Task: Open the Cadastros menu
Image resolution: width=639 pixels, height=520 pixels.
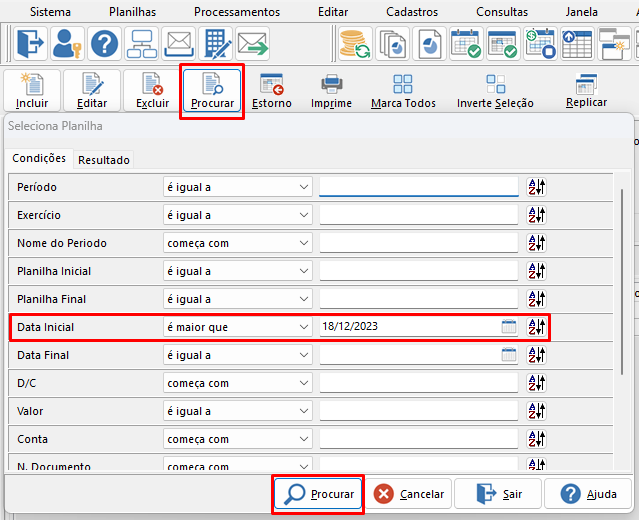Action: pos(412,12)
